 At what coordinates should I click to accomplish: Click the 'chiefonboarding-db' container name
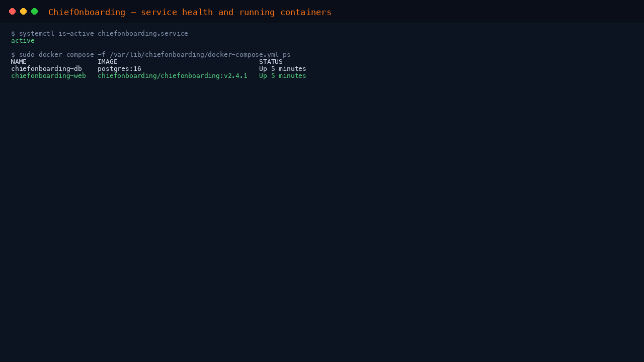46,69
